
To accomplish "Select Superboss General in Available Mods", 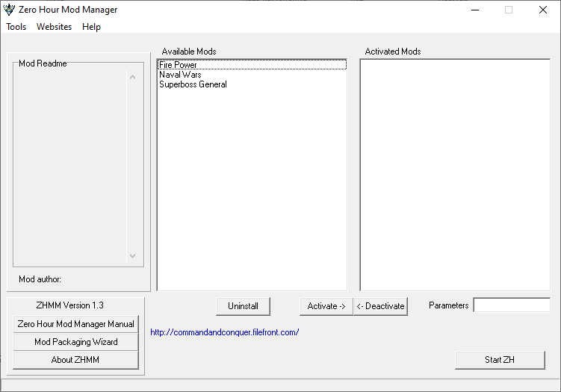I will click(252, 84).
